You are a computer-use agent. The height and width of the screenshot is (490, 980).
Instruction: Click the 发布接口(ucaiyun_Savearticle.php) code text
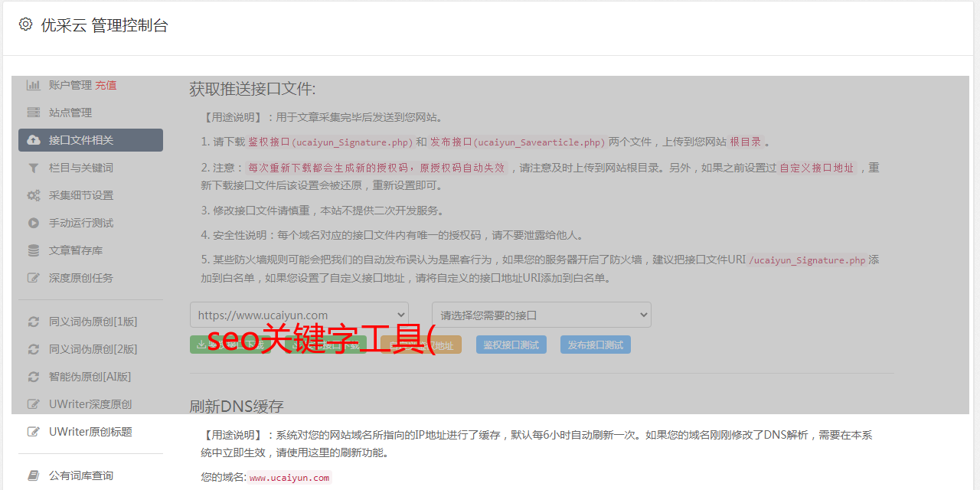tap(518, 142)
